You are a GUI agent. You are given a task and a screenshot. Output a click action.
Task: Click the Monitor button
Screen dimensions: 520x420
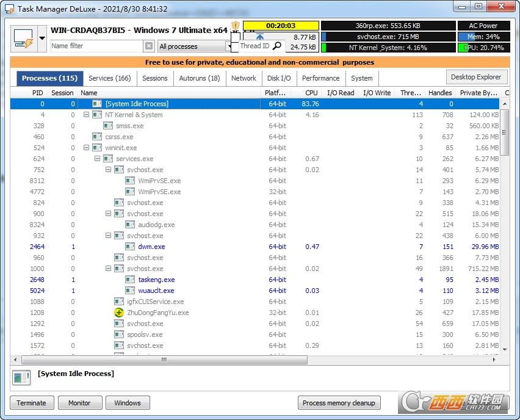click(79, 403)
